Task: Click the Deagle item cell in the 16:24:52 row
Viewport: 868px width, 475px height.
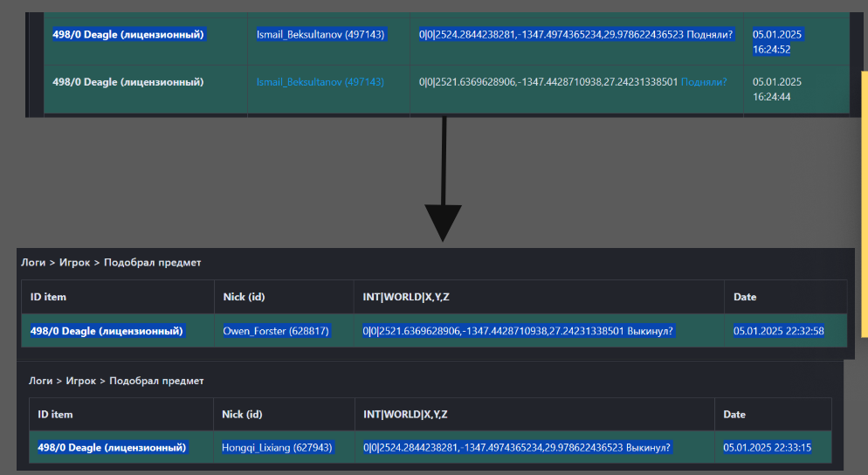Action: 128,35
